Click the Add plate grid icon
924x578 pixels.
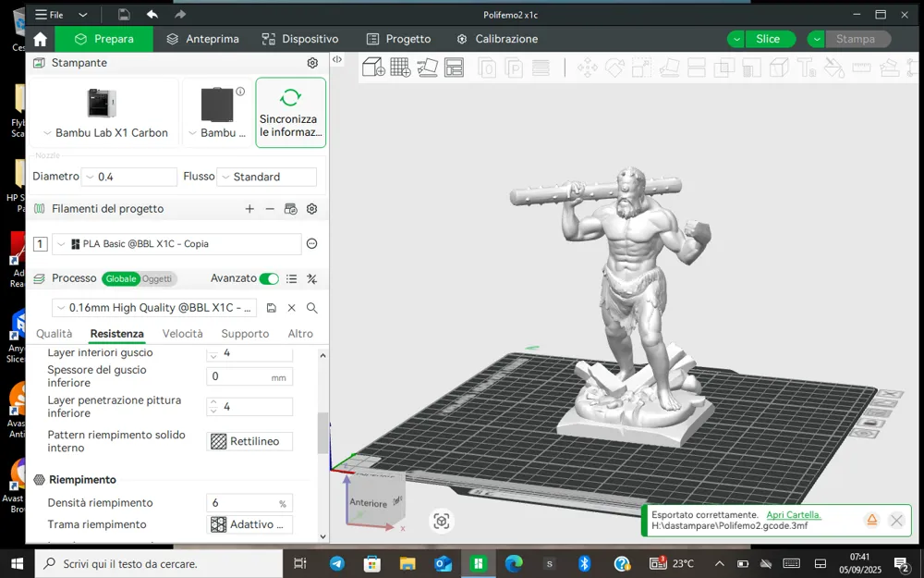point(400,68)
